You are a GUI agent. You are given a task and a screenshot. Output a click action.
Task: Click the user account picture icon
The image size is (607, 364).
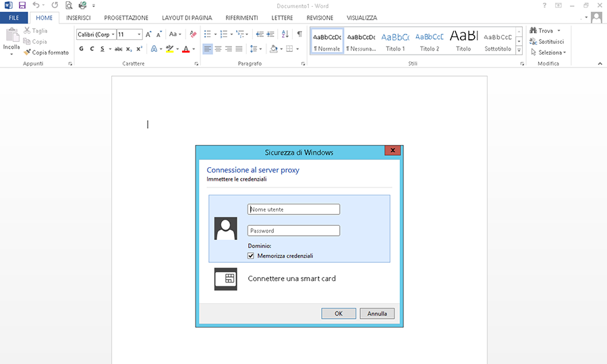pyautogui.click(x=597, y=18)
